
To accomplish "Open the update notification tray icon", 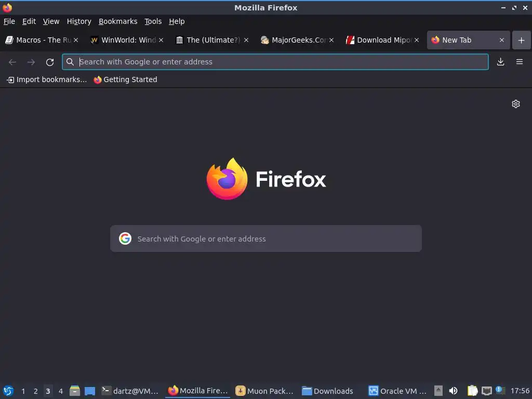I will 500,390.
